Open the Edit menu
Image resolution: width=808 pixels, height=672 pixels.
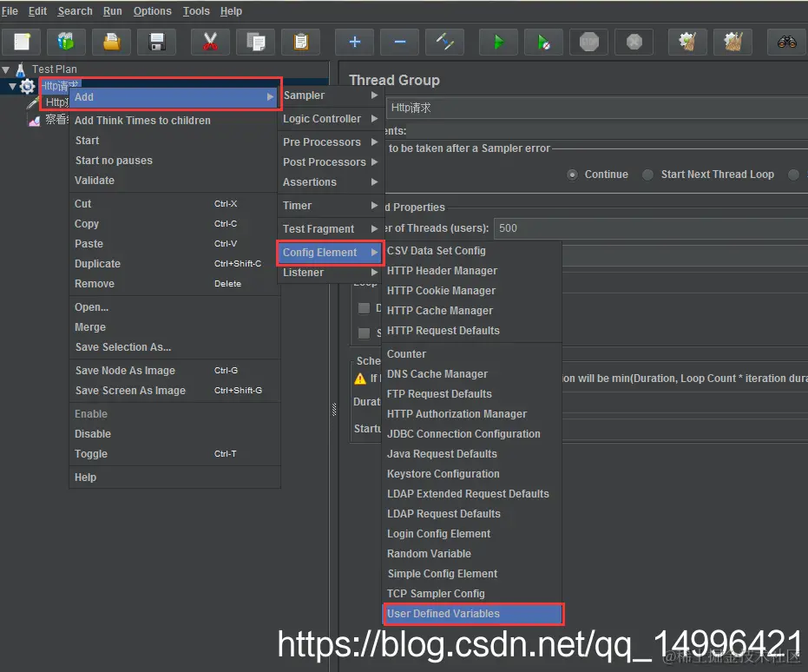point(37,10)
